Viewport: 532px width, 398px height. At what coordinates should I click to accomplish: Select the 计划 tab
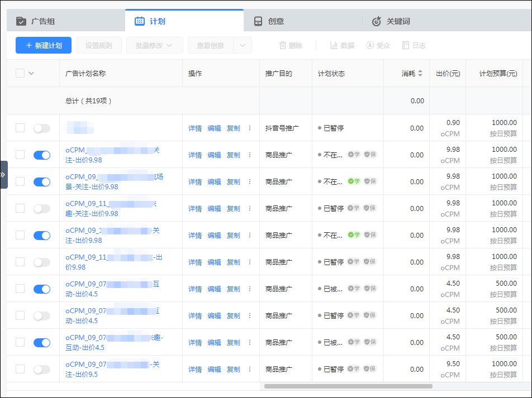pyautogui.click(x=184, y=21)
